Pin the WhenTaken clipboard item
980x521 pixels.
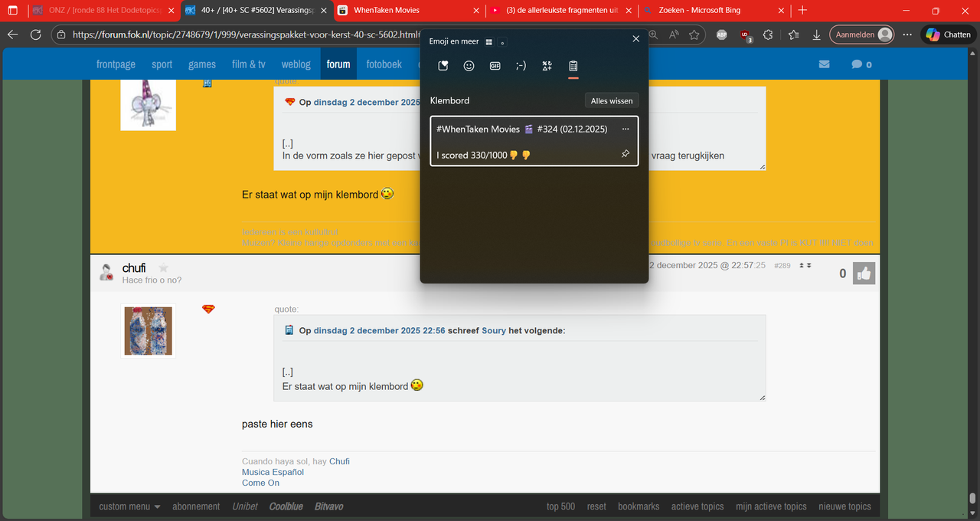coord(626,154)
